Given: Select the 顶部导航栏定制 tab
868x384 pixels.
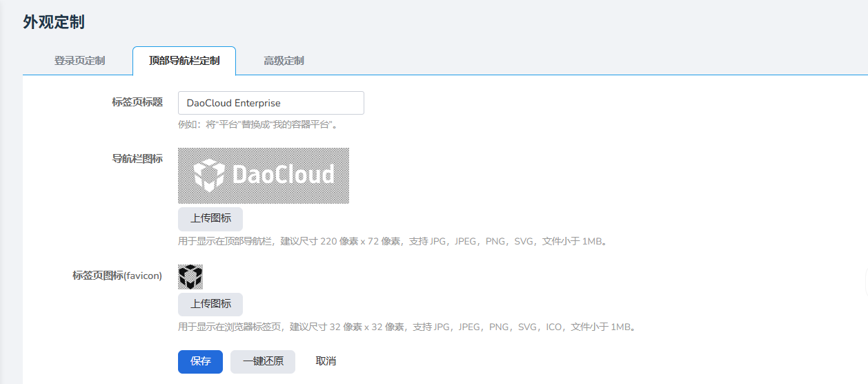Looking at the screenshot, I should click(184, 61).
